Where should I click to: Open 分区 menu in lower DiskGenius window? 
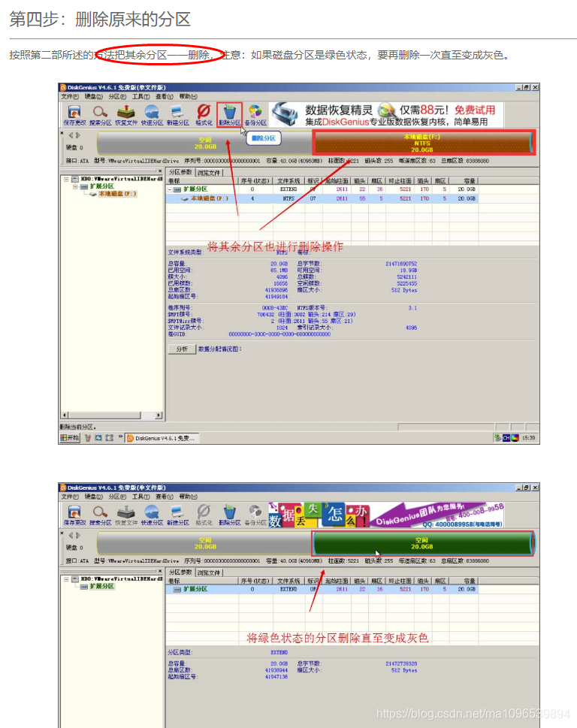(x=117, y=497)
